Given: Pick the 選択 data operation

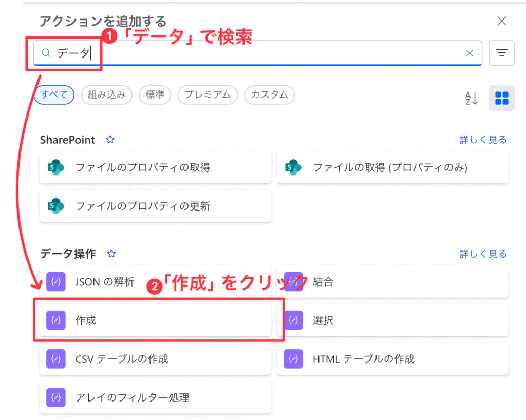Looking at the screenshot, I should click(392, 320).
